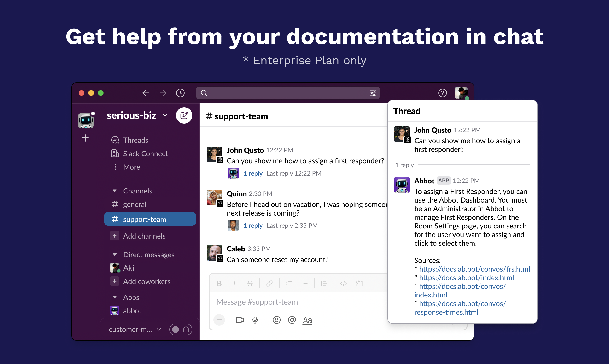Toggle italic formatting

coord(234,284)
